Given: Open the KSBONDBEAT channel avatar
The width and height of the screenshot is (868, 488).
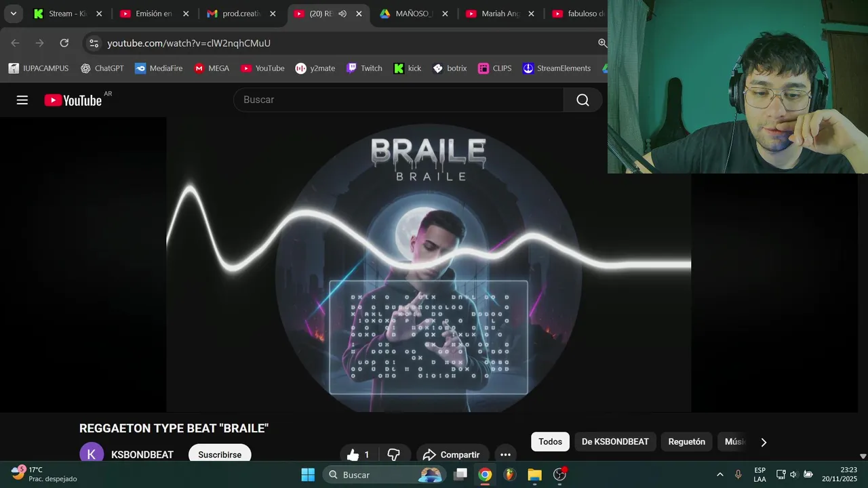Looking at the screenshot, I should click(92, 454).
